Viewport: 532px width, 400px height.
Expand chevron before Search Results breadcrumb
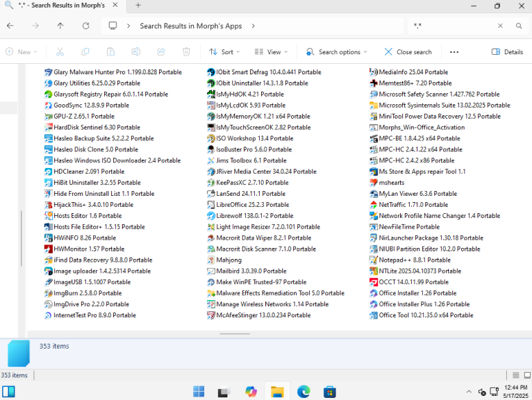tap(128, 26)
